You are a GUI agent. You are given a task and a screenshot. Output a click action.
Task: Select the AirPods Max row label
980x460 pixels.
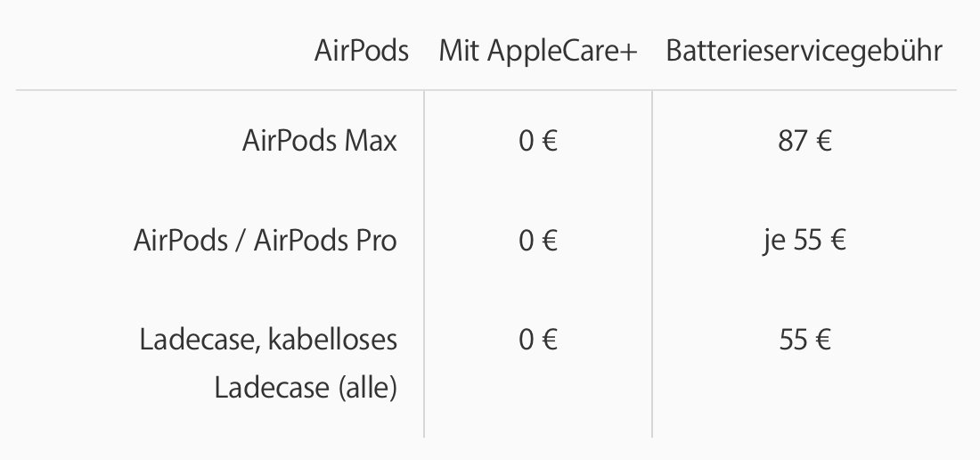pyautogui.click(x=319, y=141)
